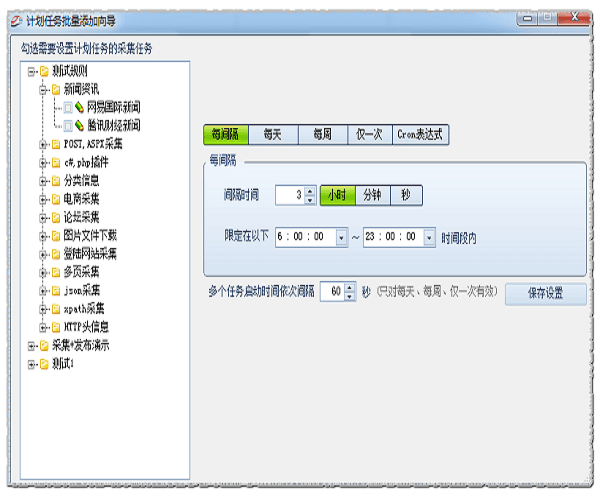The height and width of the screenshot is (496, 600).
Task: Click the 60 seconds startup interval field
Action: 333,292
